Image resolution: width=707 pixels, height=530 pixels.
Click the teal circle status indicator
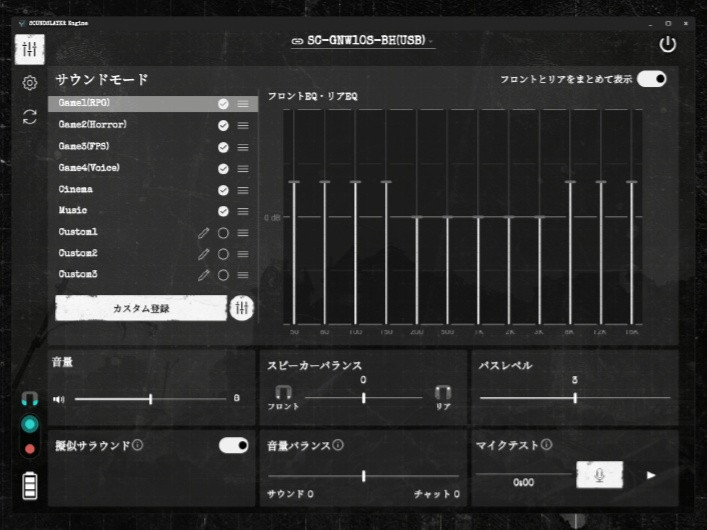[x=30, y=424]
